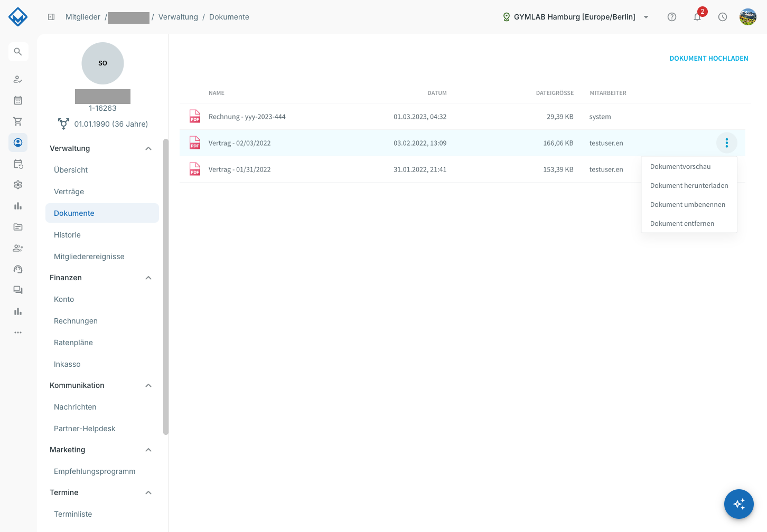
Task: Click the clock history icon in header
Action: [x=723, y=17]
